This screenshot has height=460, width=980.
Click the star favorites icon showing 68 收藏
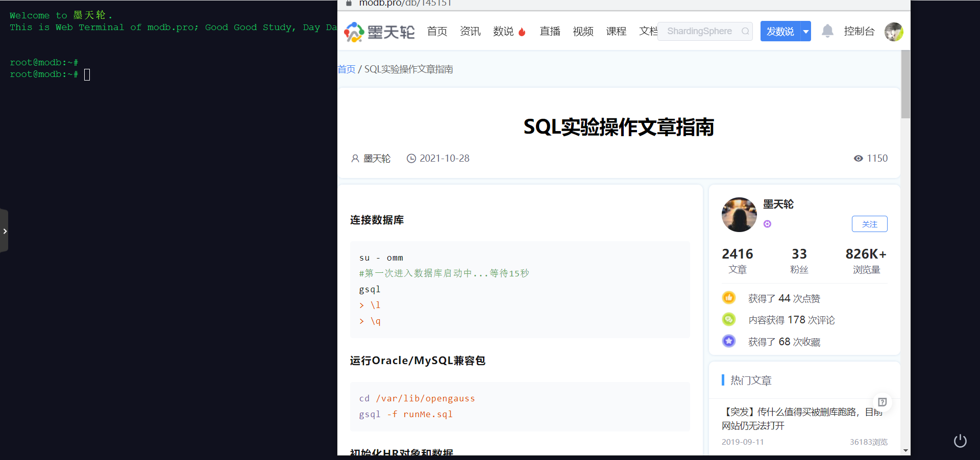pos(729,341)
